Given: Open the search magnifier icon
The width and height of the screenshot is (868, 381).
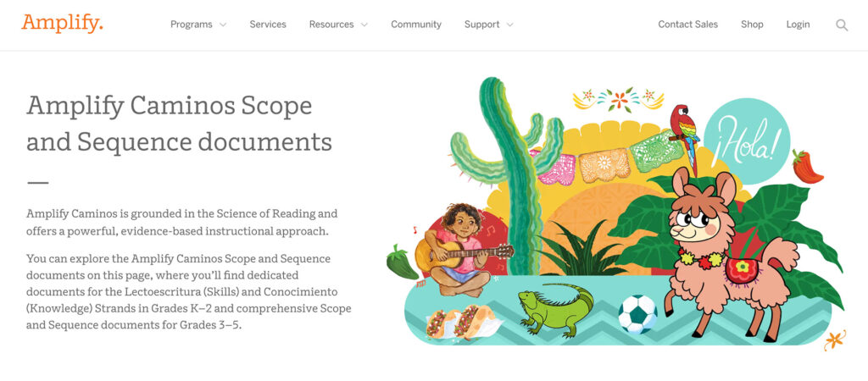Looking at the screenshot, I should 842,25.
